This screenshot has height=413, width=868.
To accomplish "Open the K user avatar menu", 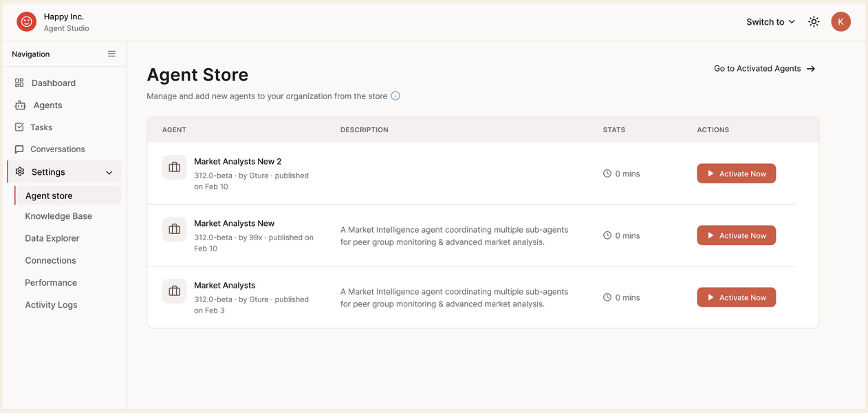I will click(x=840, y=21).
